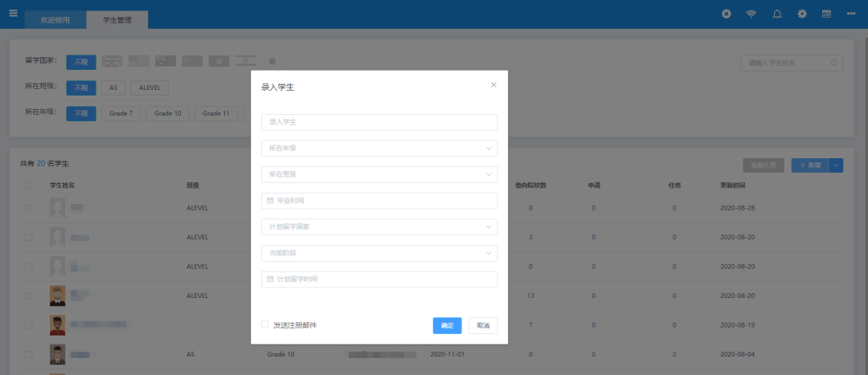The image size is (868, 375).
Task: Open the 当前阶段 dropdown
Action: click(379, 253)
